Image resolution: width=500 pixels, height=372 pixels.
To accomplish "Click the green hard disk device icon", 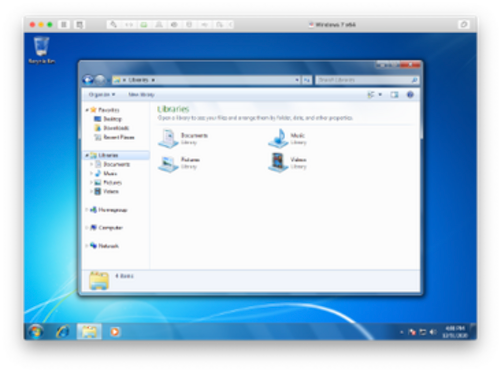I will coord(144,25).
